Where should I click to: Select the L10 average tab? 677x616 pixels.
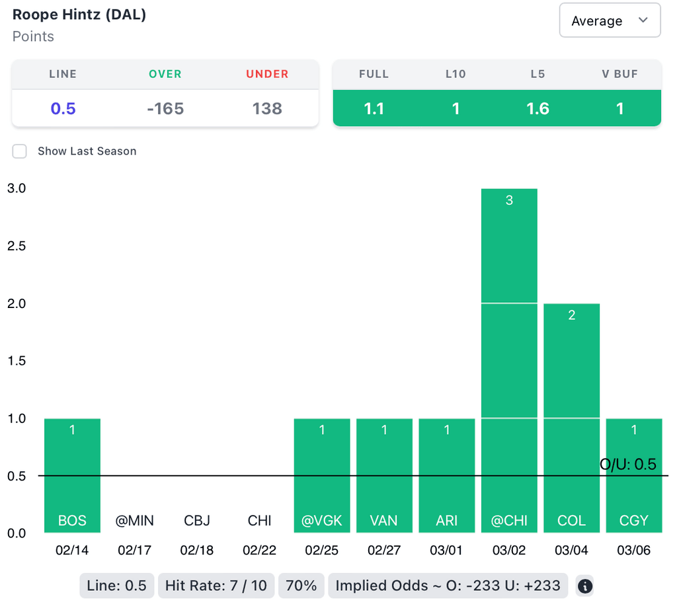coord(456,108)
